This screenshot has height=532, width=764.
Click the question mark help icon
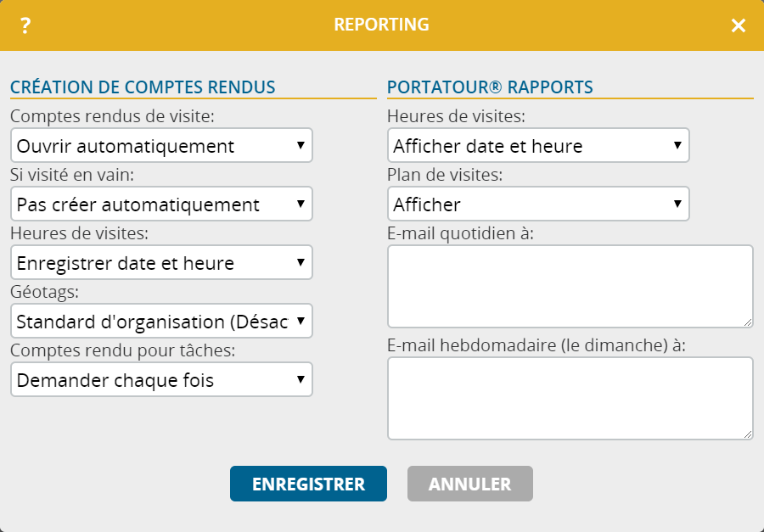(25, 25)
